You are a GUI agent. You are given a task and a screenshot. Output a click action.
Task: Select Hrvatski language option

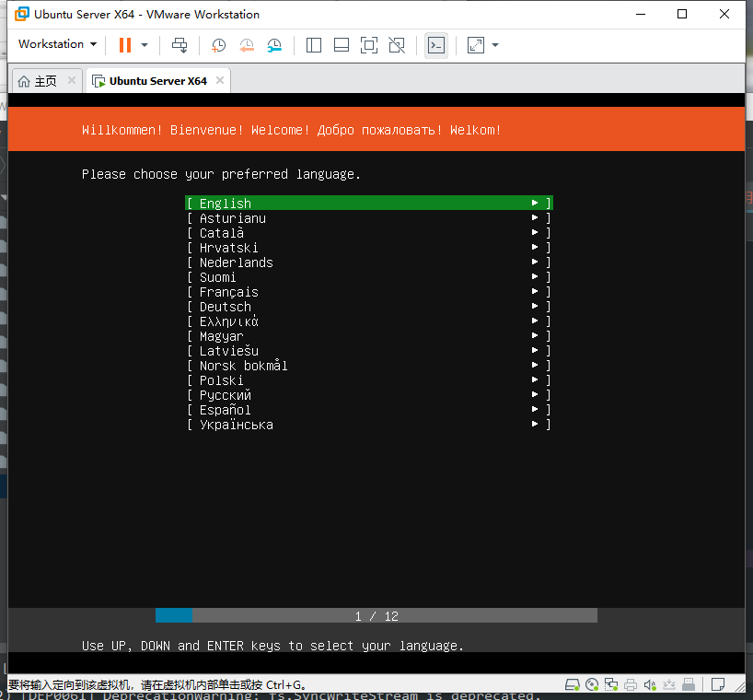coord(369,248)
